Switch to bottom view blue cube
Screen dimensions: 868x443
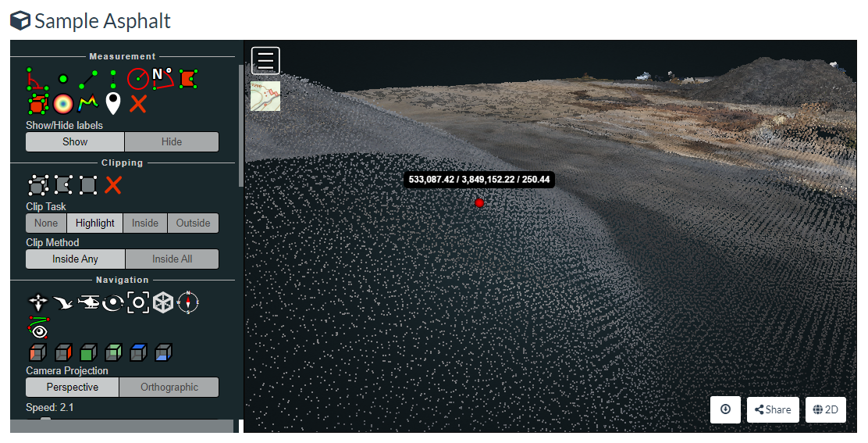162,352
